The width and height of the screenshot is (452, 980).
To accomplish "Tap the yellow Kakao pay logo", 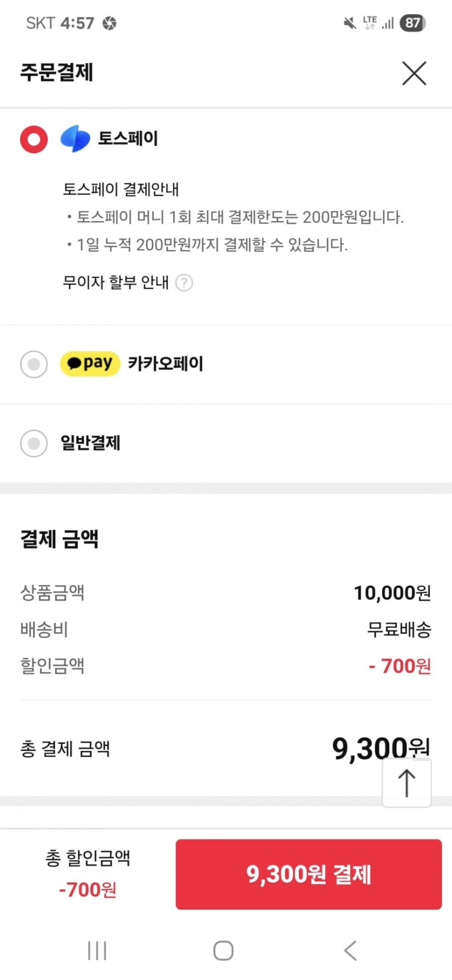I will point(90,364).
